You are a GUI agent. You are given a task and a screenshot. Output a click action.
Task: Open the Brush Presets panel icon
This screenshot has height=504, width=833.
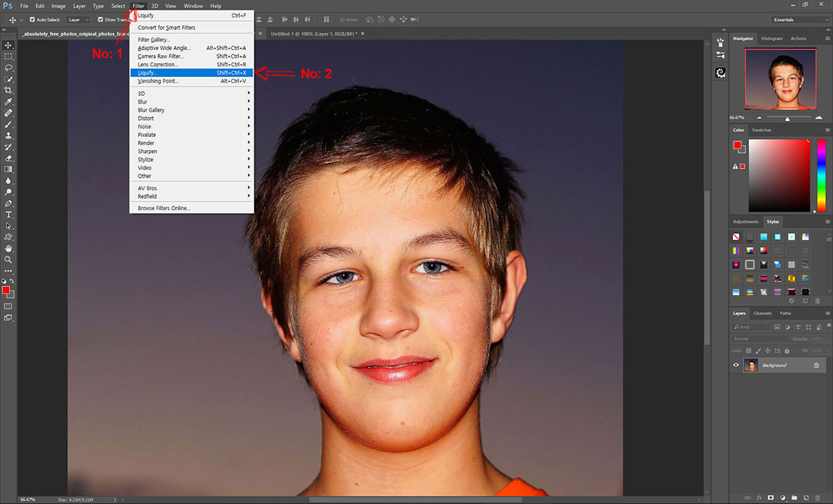click(x=721, y=55)
